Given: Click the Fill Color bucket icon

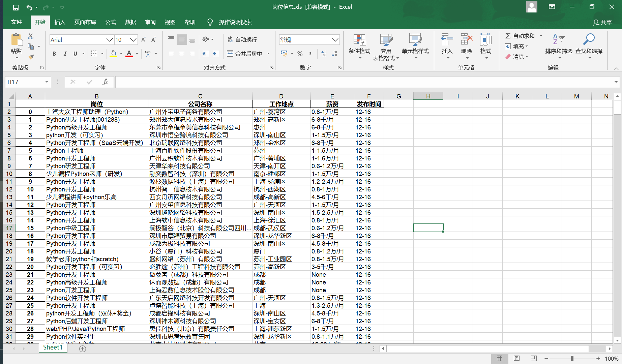Looking at the screenshot, I should pyautogui.click(x=114, y=54).
